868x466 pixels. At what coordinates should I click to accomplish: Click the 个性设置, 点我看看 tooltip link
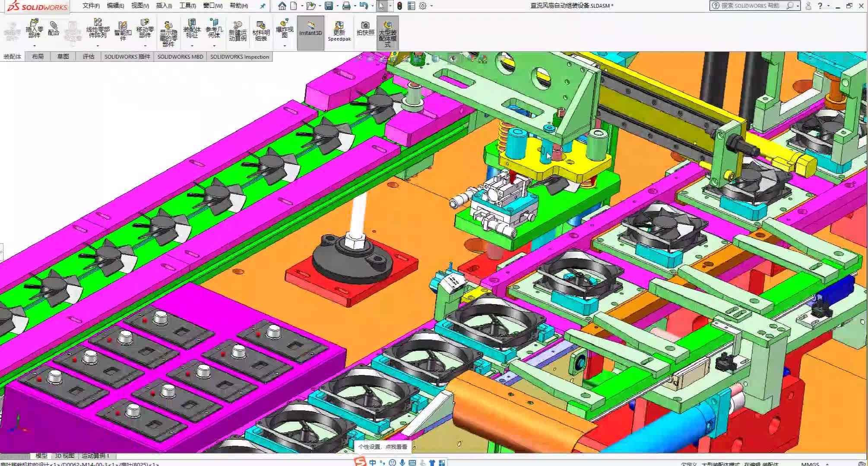point(382,447)
